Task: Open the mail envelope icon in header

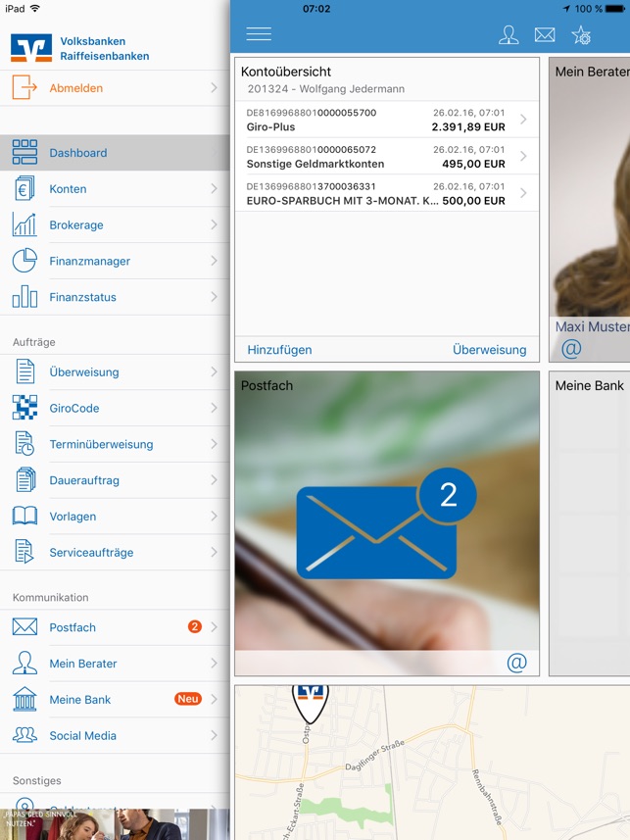Action: 545,35
